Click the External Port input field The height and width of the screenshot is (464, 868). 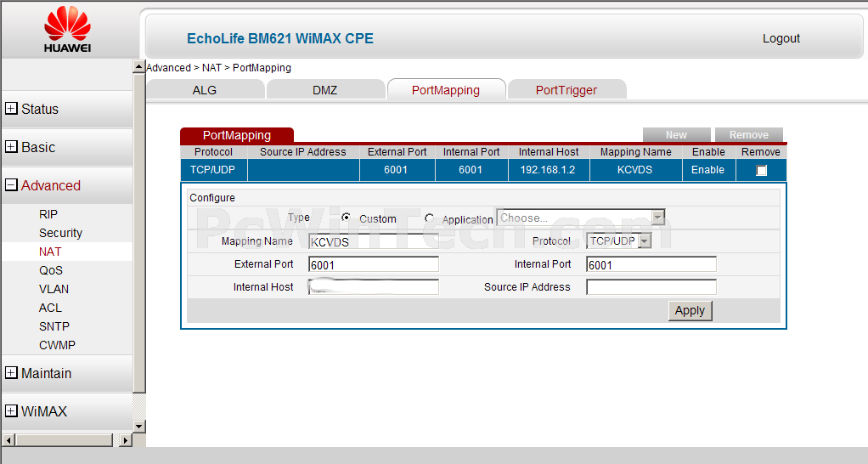(374, 264)
